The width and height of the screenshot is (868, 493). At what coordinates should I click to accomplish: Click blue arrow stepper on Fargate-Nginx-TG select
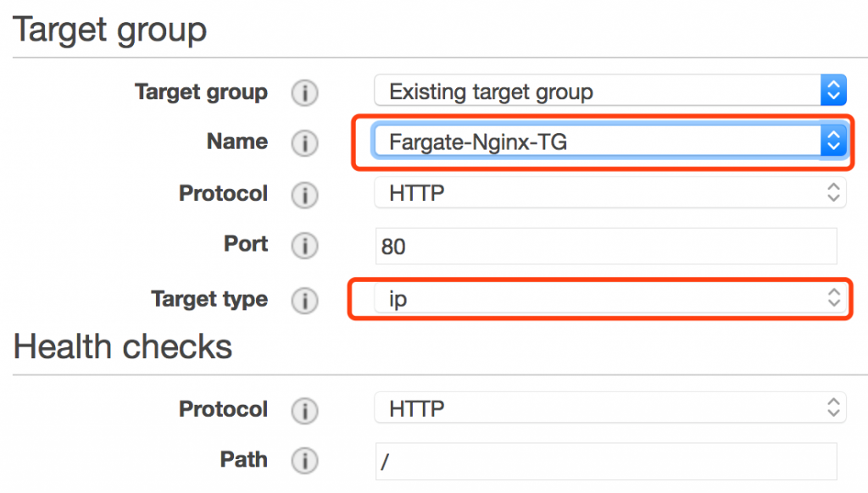[x=834, y=141]
